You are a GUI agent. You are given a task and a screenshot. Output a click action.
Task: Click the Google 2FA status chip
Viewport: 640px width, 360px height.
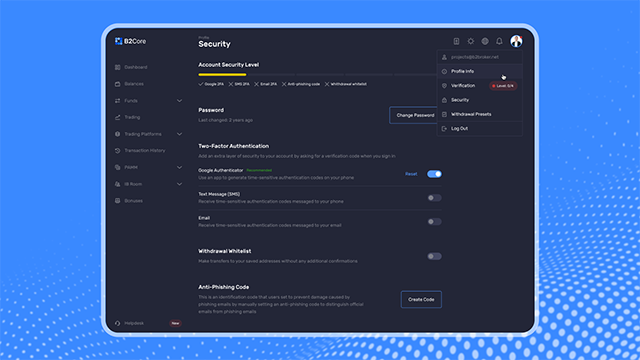point(211,84)
